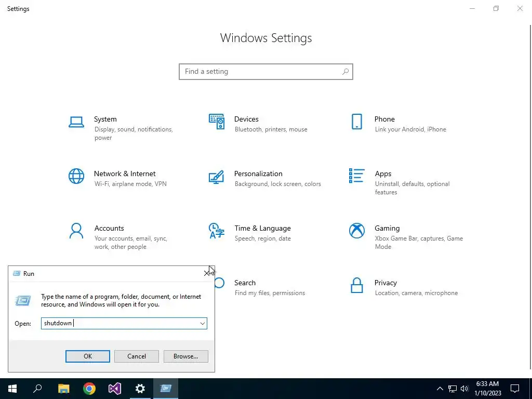Viewport: 532px width, 399px height.
Task: Open the Time & Language title
Action: point(262,229)
